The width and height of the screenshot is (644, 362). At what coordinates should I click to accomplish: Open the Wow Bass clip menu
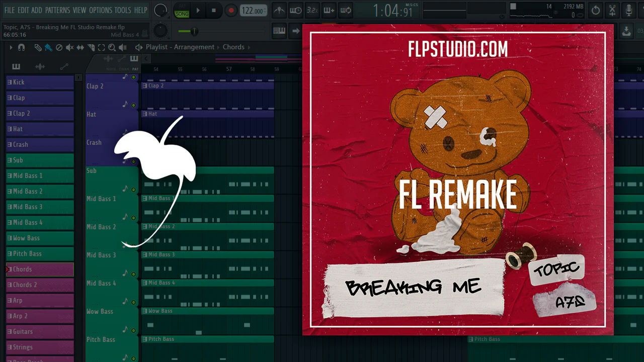pyautogui.click(x=145, y=311)
